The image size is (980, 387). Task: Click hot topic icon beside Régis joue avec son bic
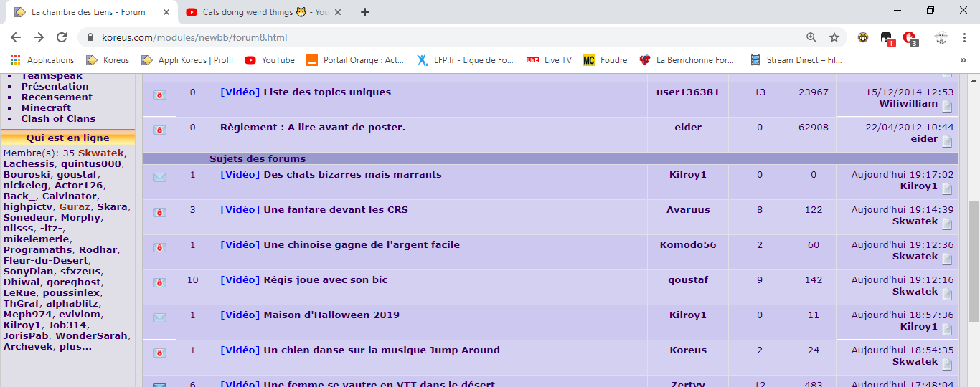159,282
